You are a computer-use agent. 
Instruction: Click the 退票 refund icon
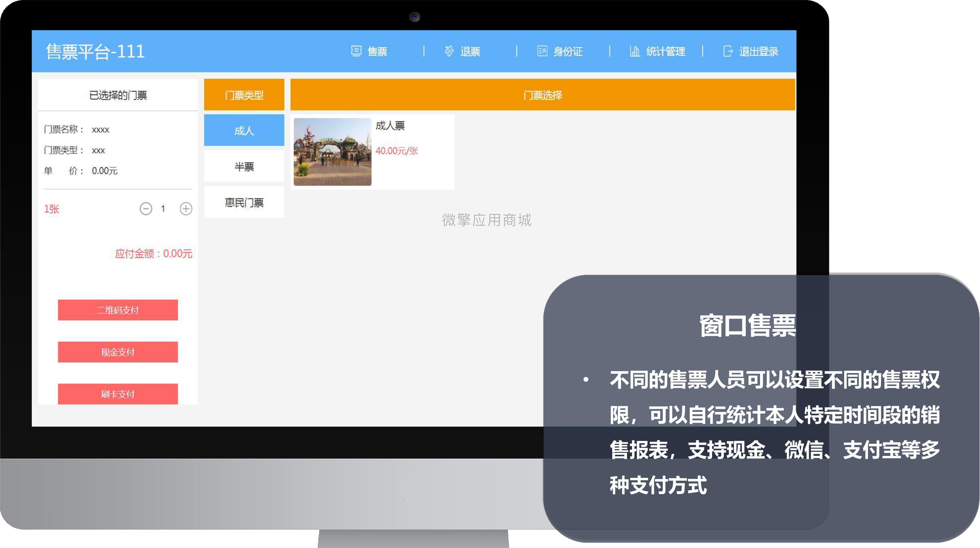coord(449,51)
